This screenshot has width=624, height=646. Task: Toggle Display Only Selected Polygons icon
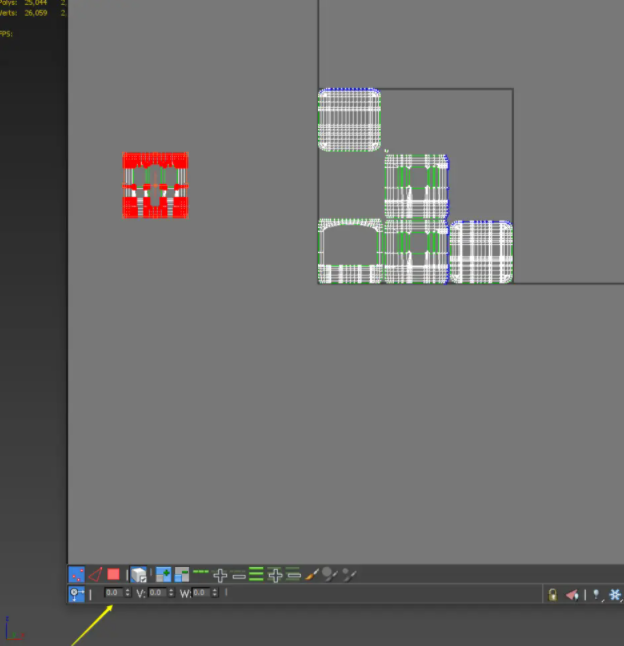pyautogui.click(x=572, y=595)
